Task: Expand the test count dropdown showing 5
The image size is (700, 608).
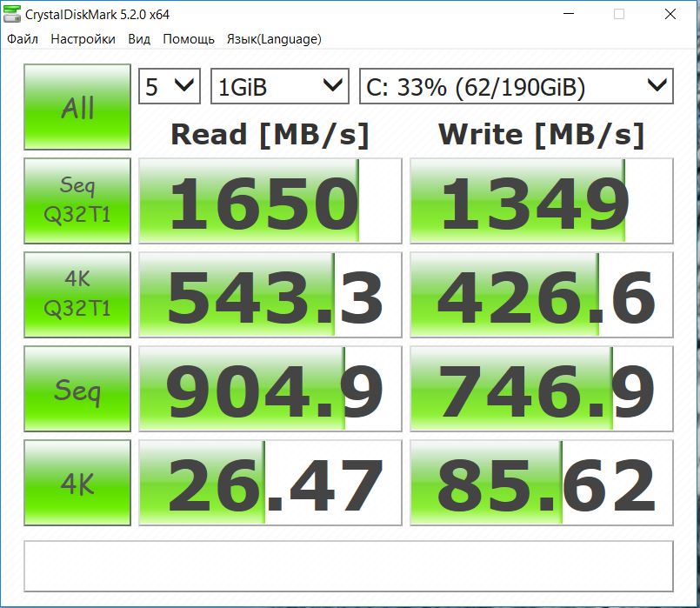Action: click(x=170, y=86)
